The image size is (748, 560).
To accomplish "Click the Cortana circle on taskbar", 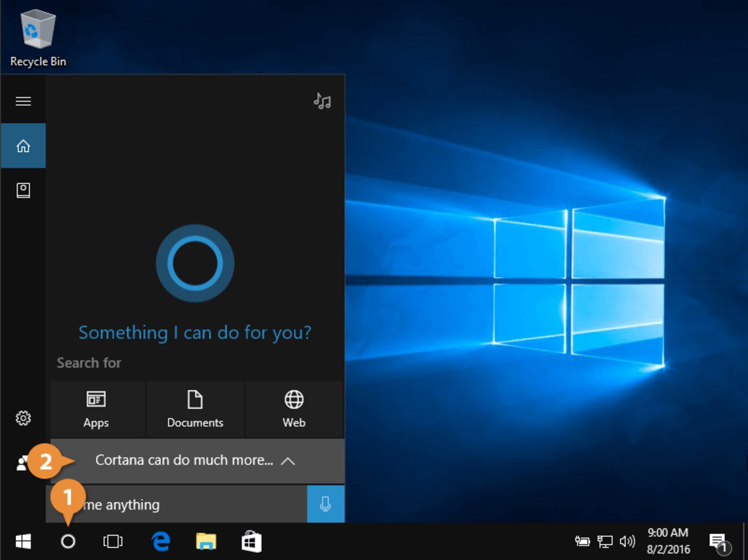I will coord(68,541).
